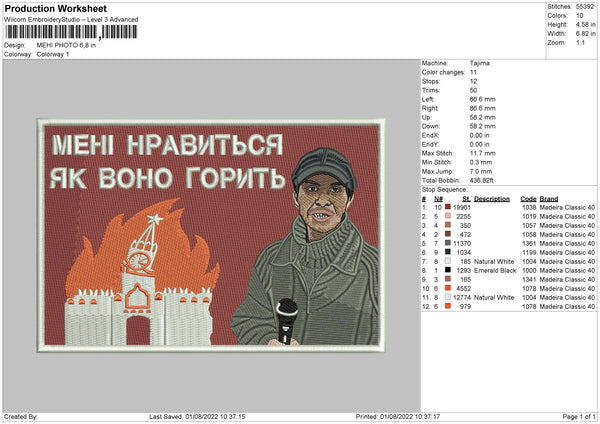Click the dark red swatch in stop row 1
This screenshot has width=600, height=424.
448,207
